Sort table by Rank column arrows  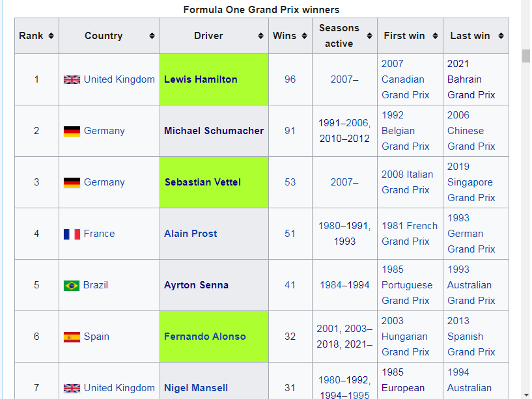click(51, 36)
